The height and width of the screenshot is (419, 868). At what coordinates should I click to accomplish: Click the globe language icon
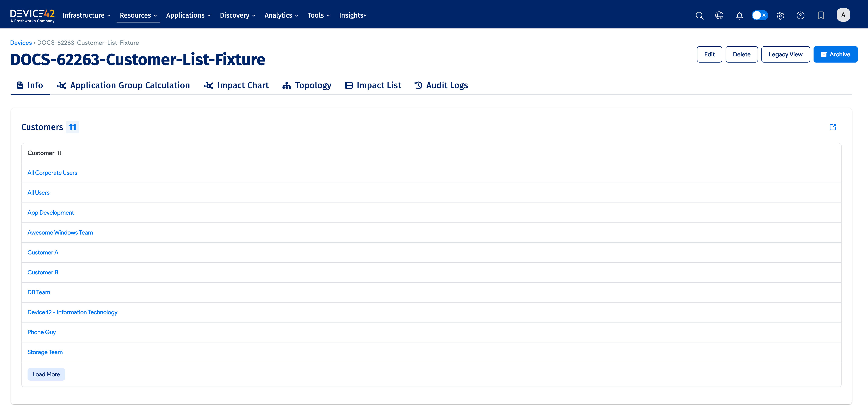[x=719, y=15]
